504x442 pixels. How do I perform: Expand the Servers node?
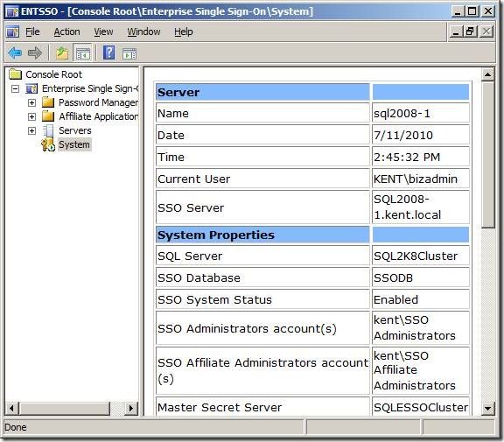tap(31, 130)
